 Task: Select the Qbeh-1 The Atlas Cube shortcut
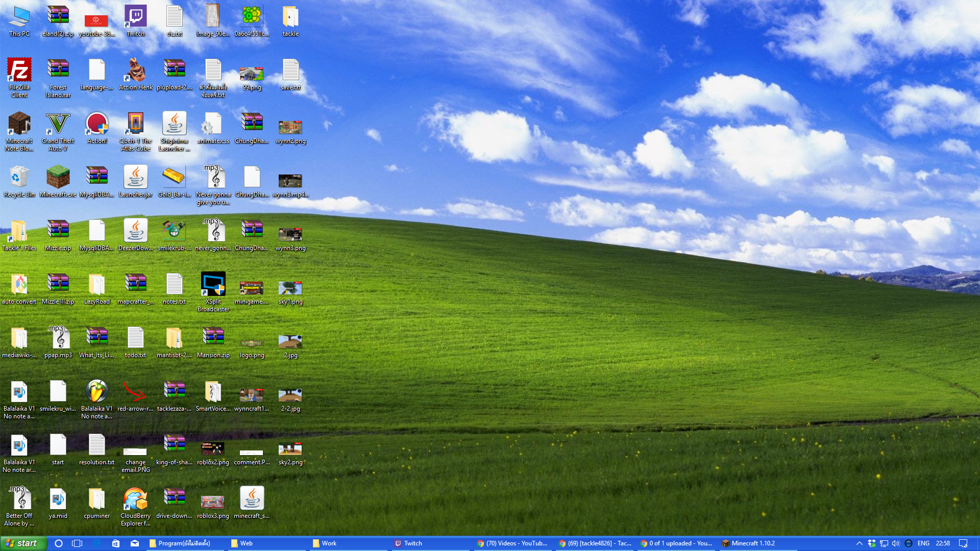pos(136,132)
